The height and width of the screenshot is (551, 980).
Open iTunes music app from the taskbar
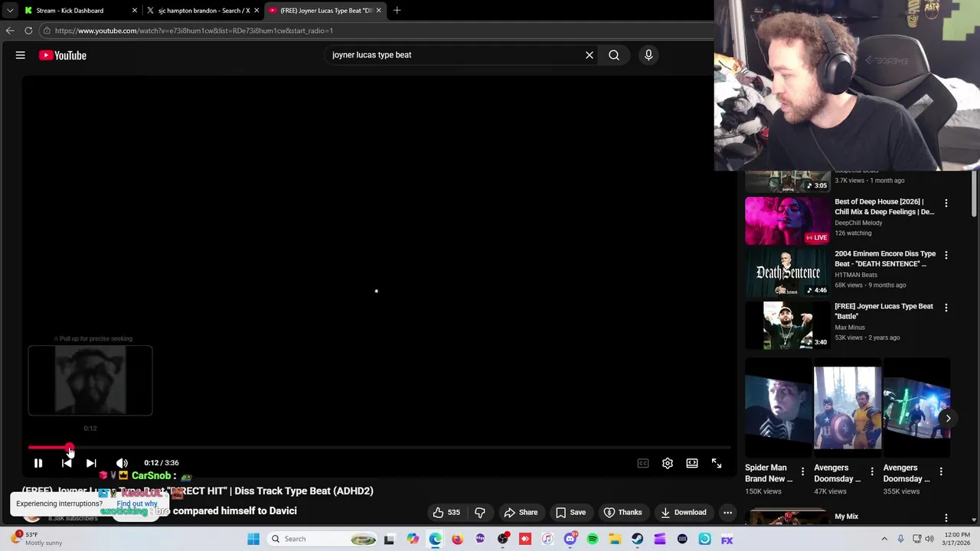[x=547, y=539]
